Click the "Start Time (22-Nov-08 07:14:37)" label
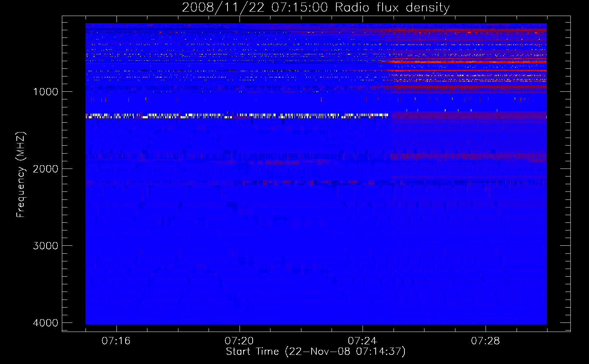Image resolution: width=589 pixels, height=364 pixels. coord(316,352)
